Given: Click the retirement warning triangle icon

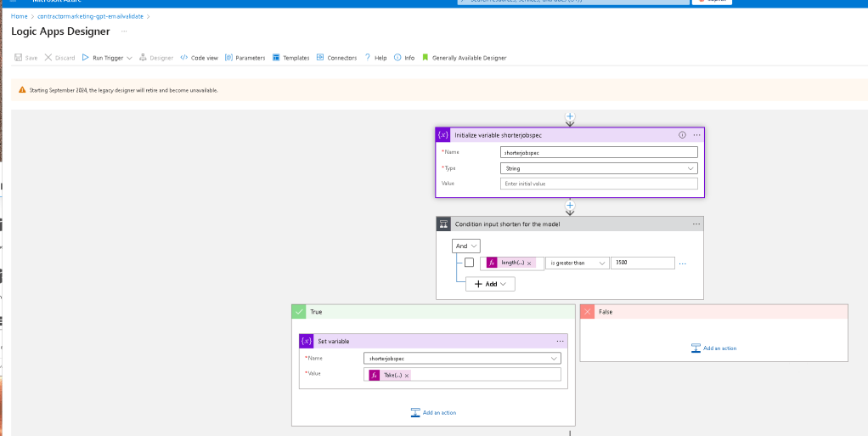Looking at the screenshot, I should point(22,90).
